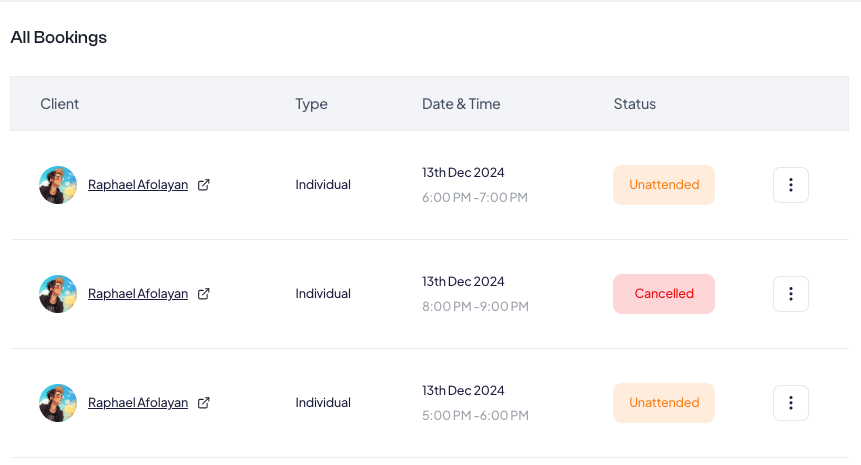Image resolution: width=861 pixels, height=465 pixels.
Task: Click the Type column header
Action: (311, 104)
